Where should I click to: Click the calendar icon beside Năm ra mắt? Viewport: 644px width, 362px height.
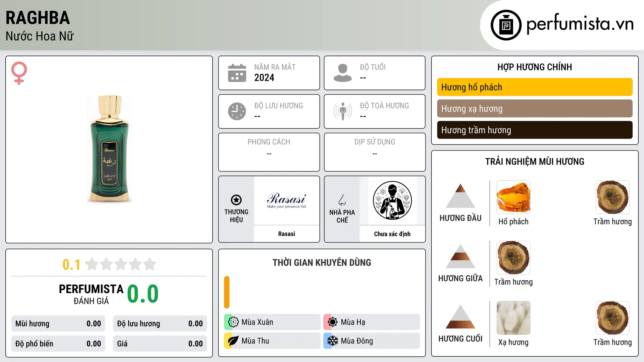click(x=237, y=73)
